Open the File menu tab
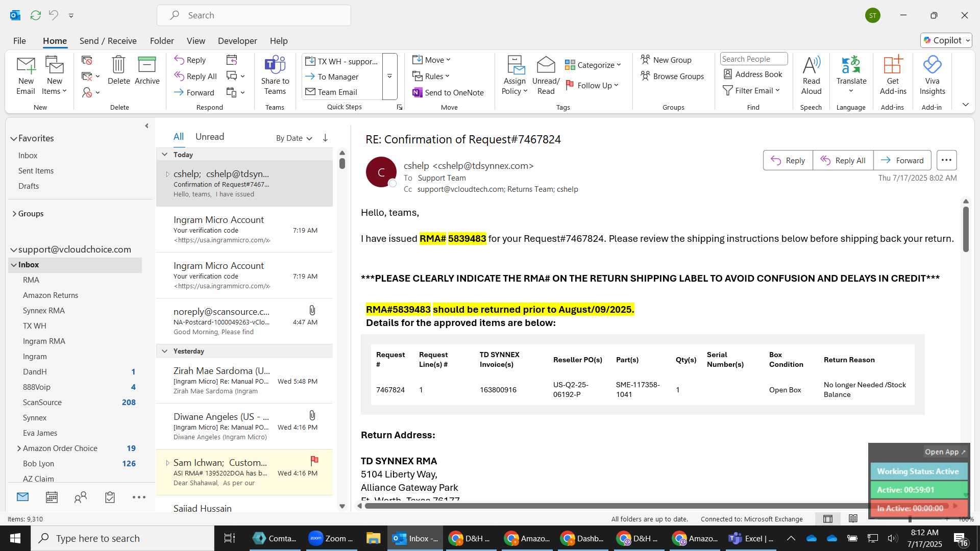This screenshot has height=551, width=980. point(19,41)
